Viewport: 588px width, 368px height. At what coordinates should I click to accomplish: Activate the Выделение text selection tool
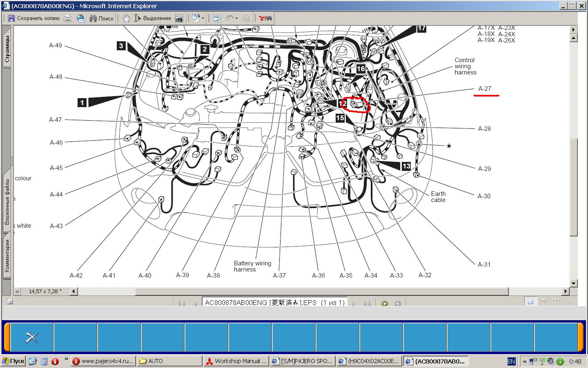coord(153,18)
